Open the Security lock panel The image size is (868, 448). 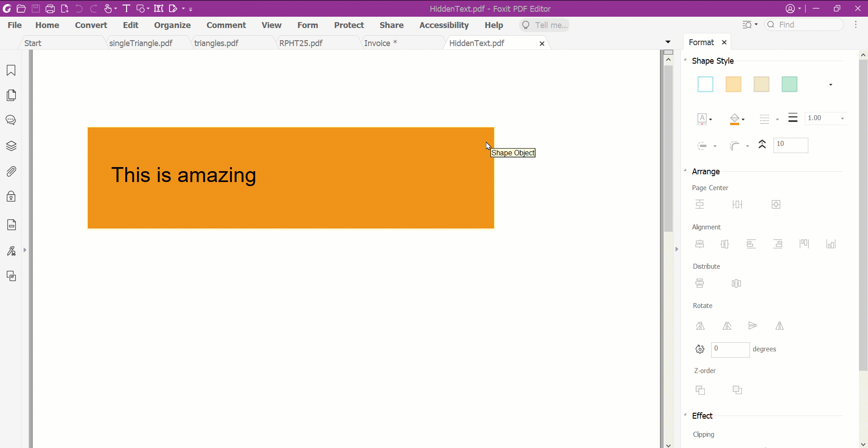[11, 196]
